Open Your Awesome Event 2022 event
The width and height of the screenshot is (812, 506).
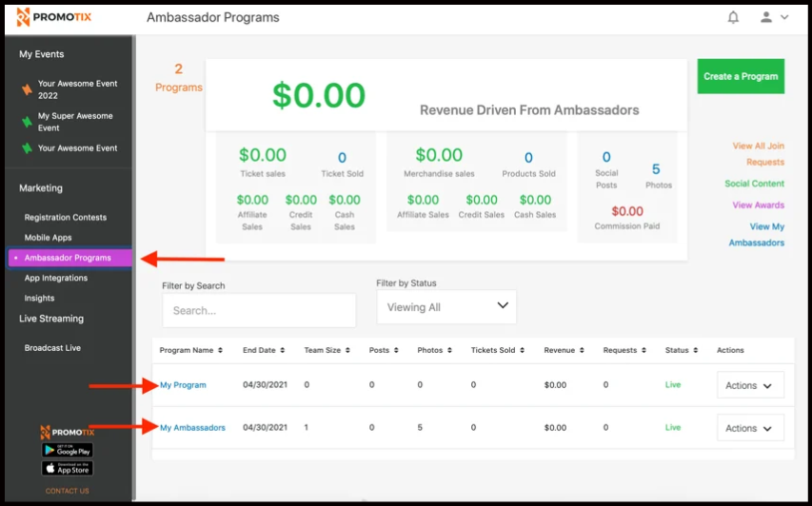(77, 89)
